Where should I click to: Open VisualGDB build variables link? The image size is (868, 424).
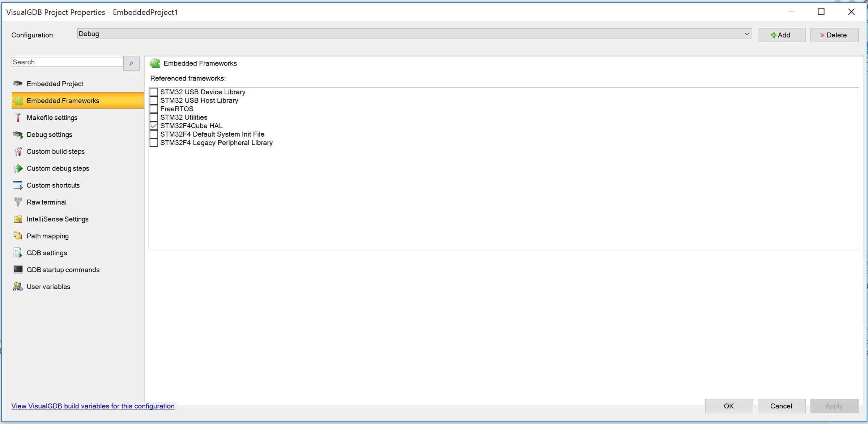93,406
